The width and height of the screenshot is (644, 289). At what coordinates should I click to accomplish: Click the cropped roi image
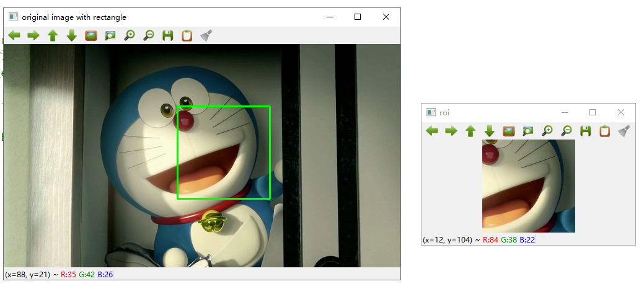click(529, 186)
